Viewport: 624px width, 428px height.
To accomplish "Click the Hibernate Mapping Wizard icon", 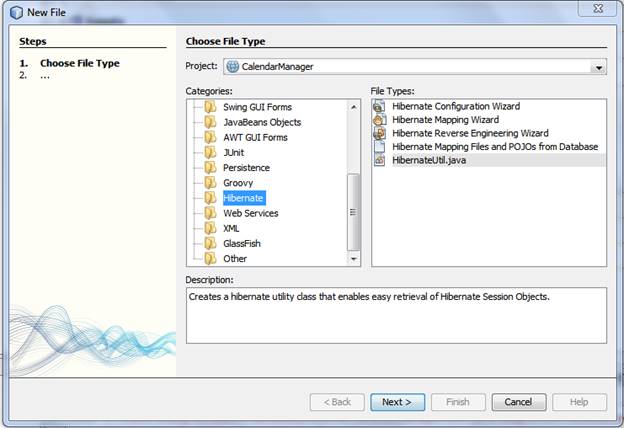I will [379, 120].
